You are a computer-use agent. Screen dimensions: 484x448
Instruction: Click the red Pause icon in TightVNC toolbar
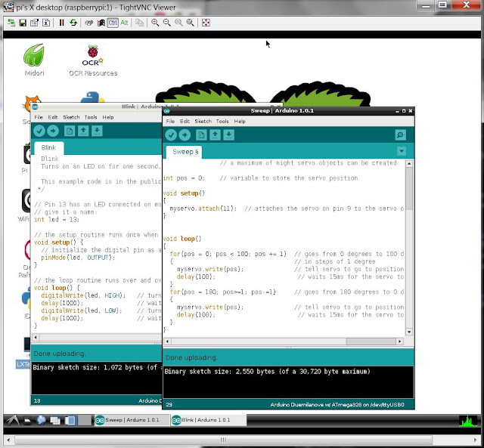(x=62, y=23)
